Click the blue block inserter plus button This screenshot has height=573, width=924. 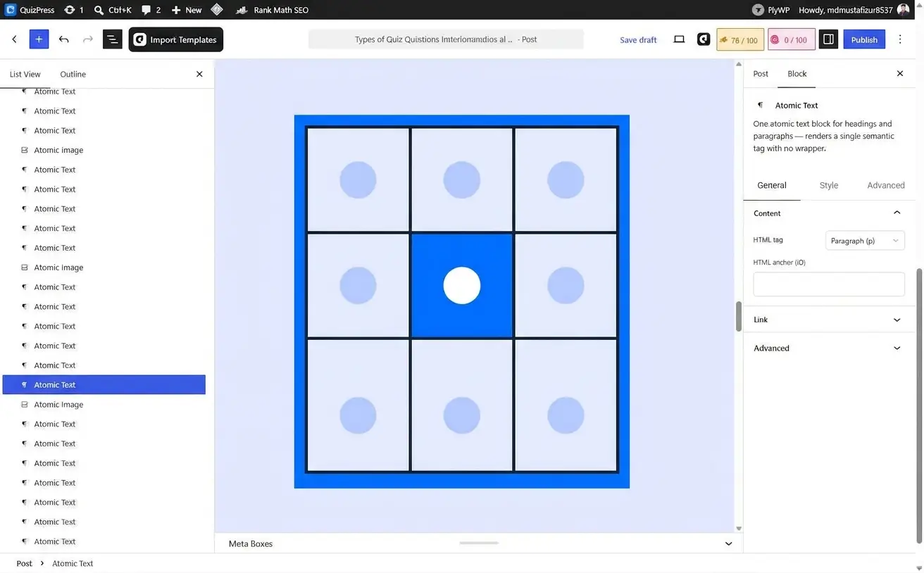click(x=39, y=39)
